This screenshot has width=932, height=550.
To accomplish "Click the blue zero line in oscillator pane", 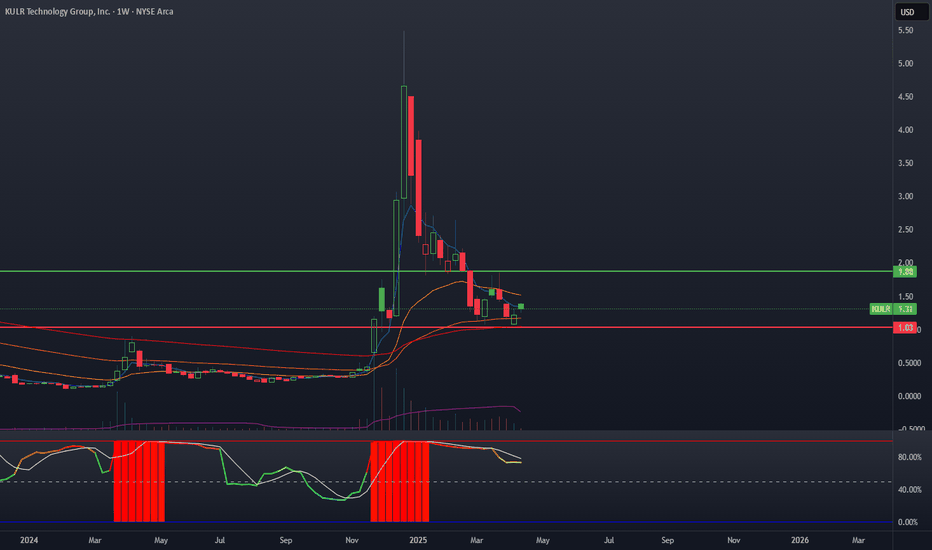I will pyautogui.click(x=446, y=522).
